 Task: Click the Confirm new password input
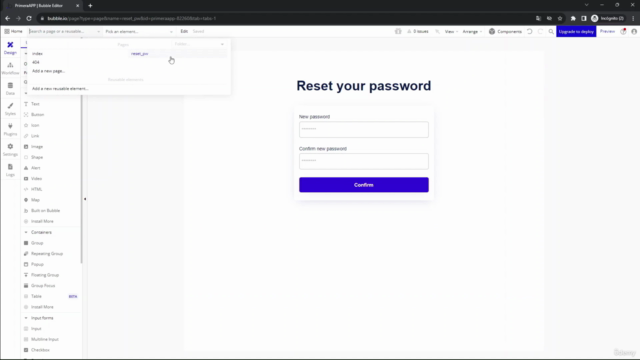[364, 161]
